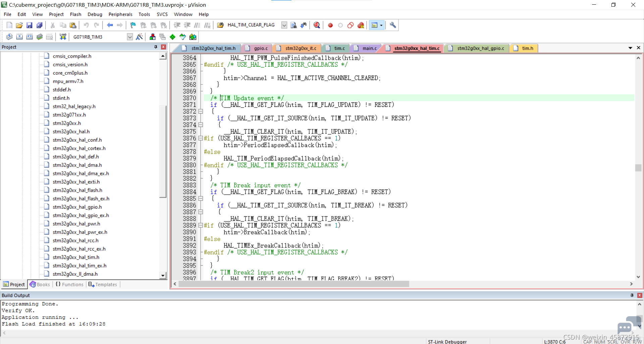Screen dimensions: 644x344
Task: Open the Project menu
Action: [x=56, y=14]
